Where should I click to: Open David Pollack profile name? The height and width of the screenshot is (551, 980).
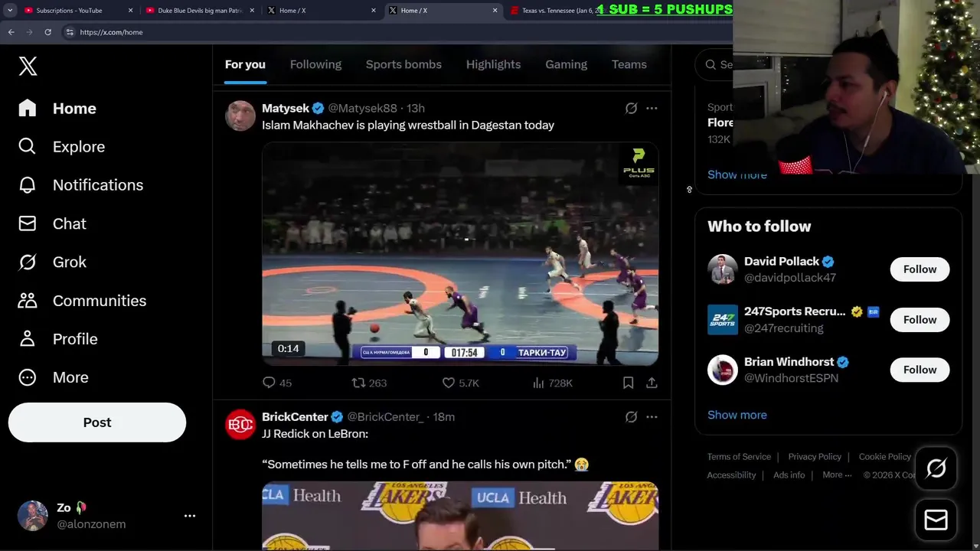click(x=782, y=261)
